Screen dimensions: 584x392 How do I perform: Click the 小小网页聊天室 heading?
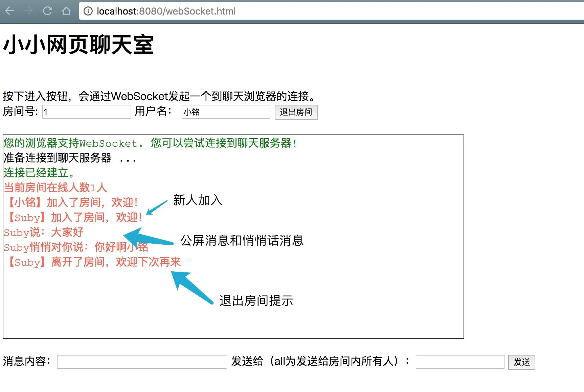(78, 45)
